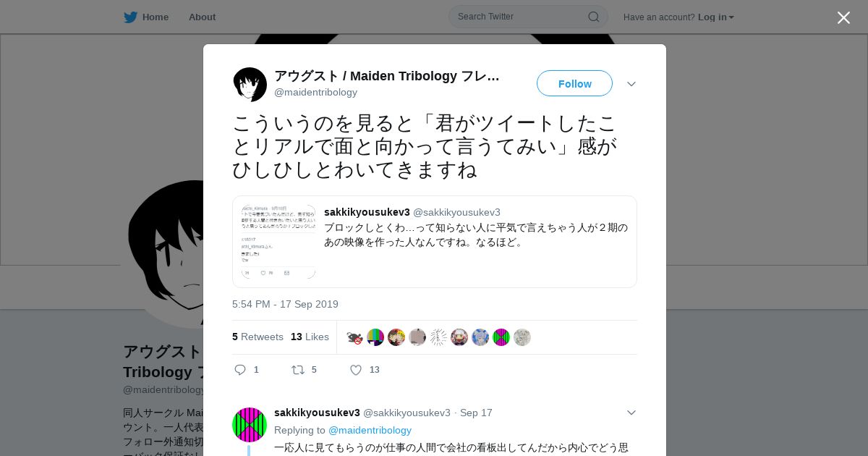Viewport: 868px width, 456px height.
Task: Click the search magnifier icon
Action: (x=593, y=17)
